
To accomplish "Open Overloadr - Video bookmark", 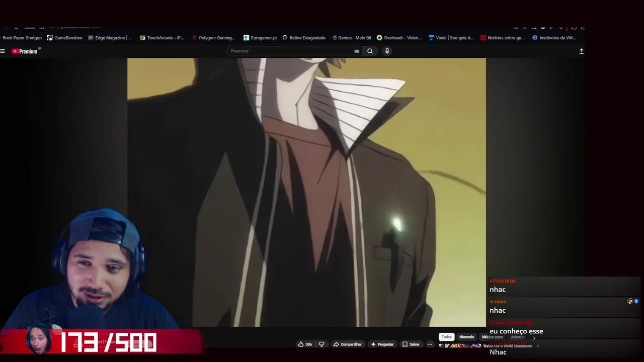I will (399, 38).
